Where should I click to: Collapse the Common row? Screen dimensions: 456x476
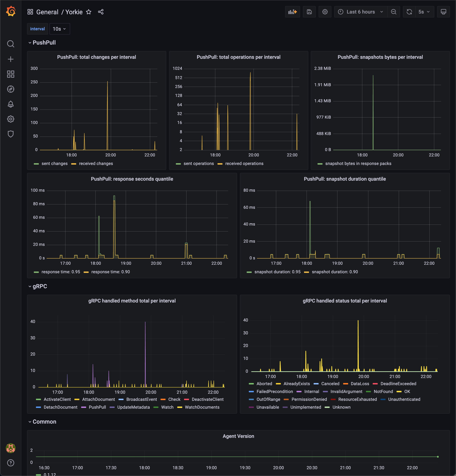click(42, 422)
